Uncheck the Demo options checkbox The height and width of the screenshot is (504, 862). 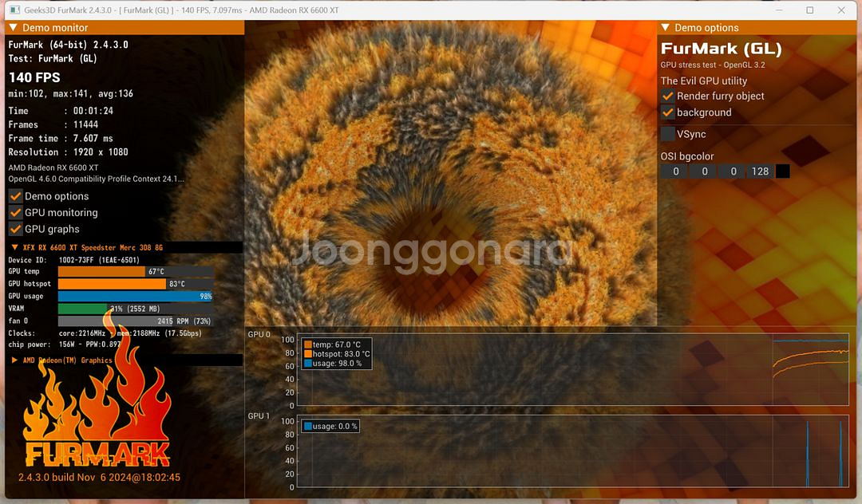[15, 196]
